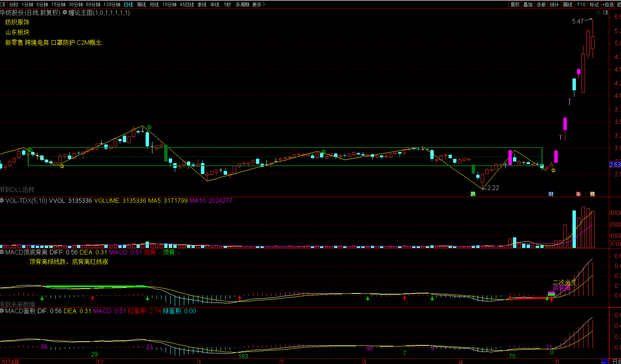The width and height of the screenshot is (621, 364).
Task: Click the yellow circled 2 marker near latest candles
Action: tap(554, 171)
